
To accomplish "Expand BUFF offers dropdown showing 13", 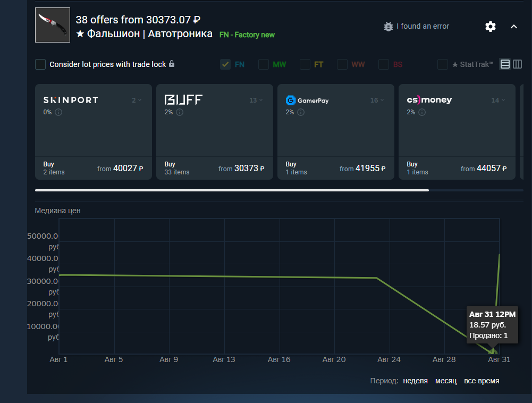I will 256,100.
